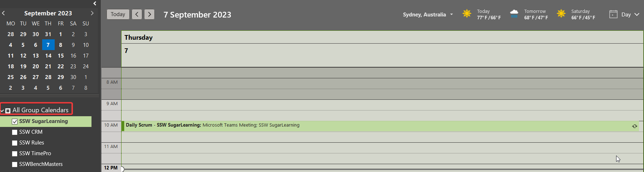Image resolution: width=644 pixels, height=172 pixels.
Task: Click Saturday's sunny weather icon
Action: pos(561,14)
